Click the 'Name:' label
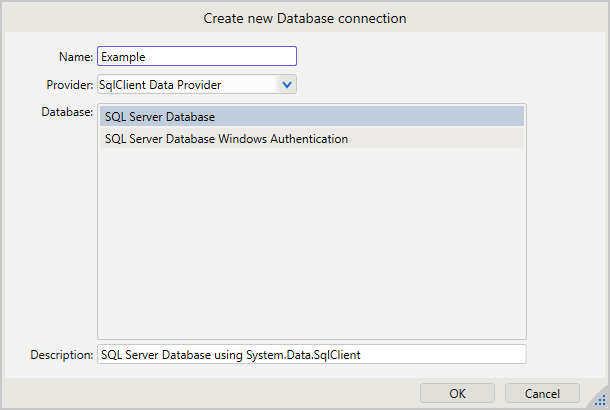This screenshot has height=410, width=610. click(x=75, y=57)
